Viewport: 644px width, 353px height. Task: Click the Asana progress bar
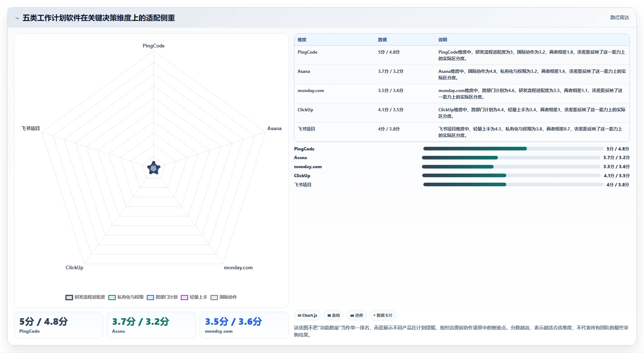point(511,158)
